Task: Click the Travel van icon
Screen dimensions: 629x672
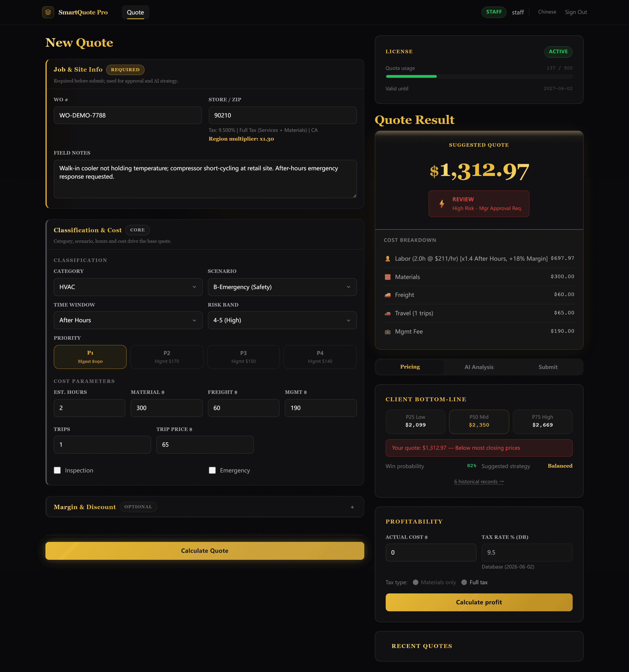Action: [387, 313]
